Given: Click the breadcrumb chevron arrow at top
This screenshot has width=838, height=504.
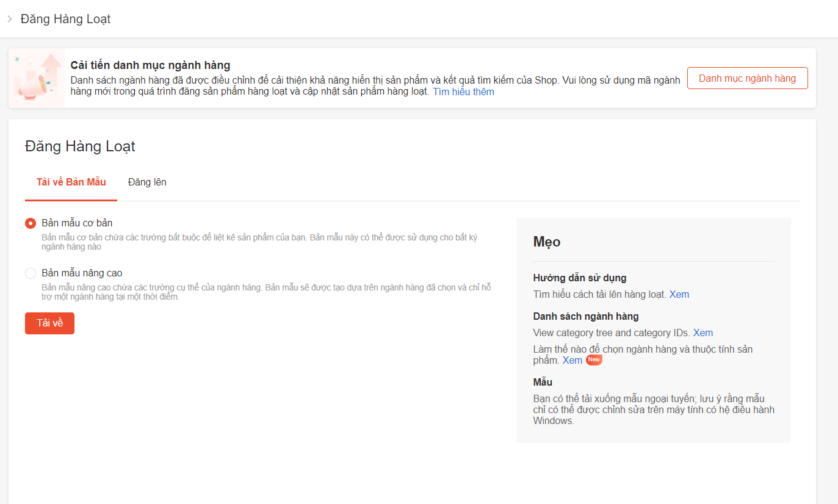Looking at the screenshot, I should 10,19.
